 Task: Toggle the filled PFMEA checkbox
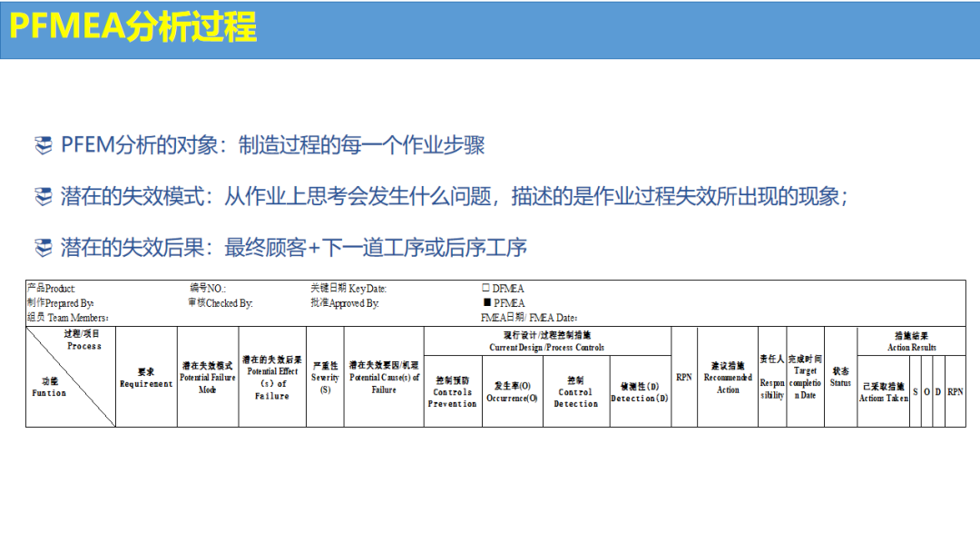coord(486,302)
